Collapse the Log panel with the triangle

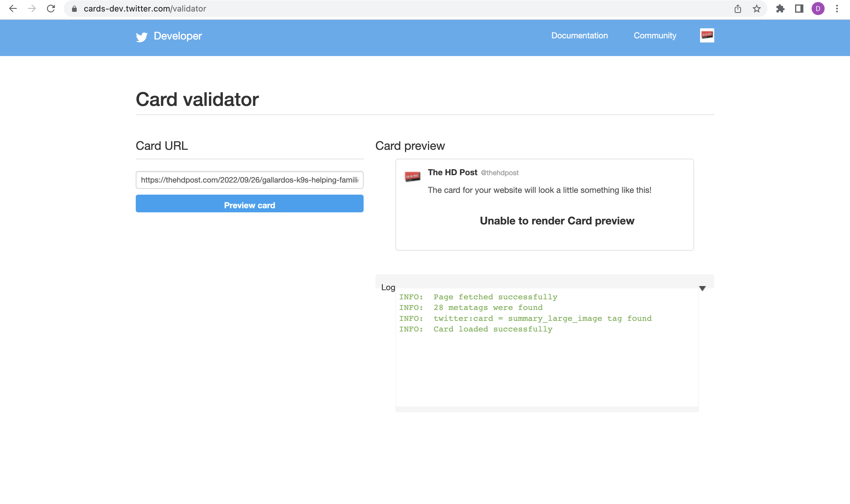[702, 288]
